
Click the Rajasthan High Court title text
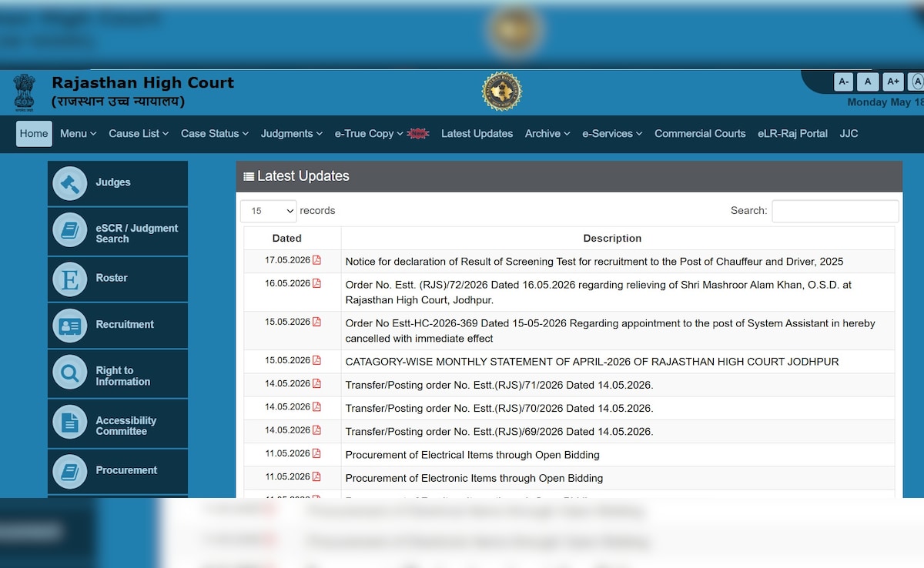pyautogui.click(x=143, y=82)
